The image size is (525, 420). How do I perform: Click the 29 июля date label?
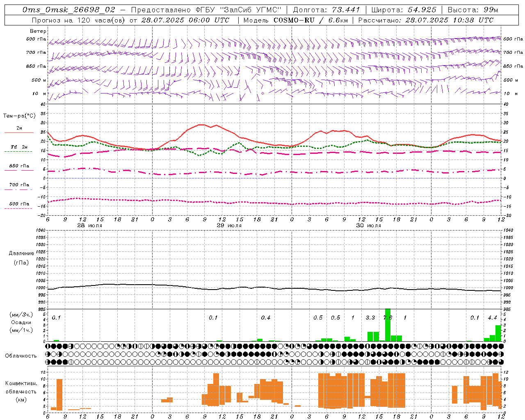(x=229, y=226)
